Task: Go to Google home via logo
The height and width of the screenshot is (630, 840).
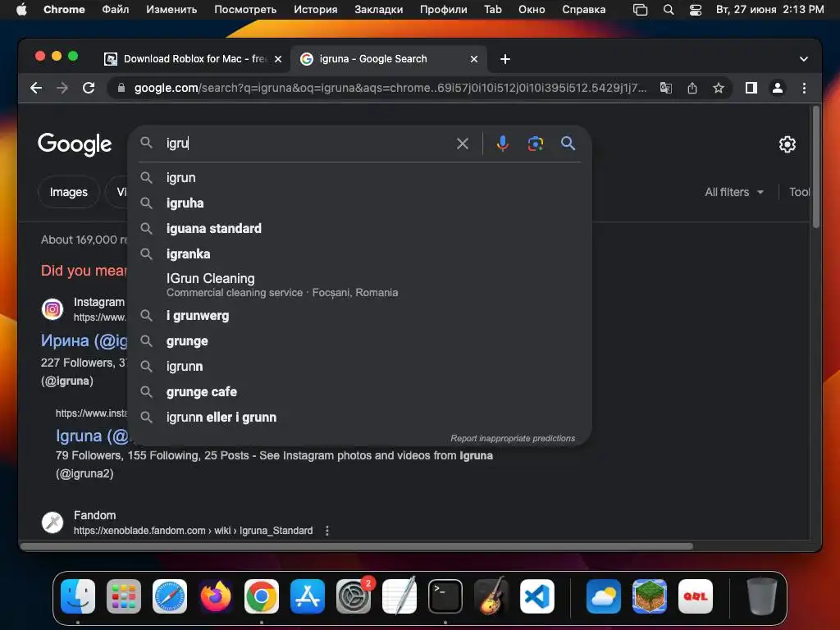Action: pyautogui.click(x=75, y=144)
